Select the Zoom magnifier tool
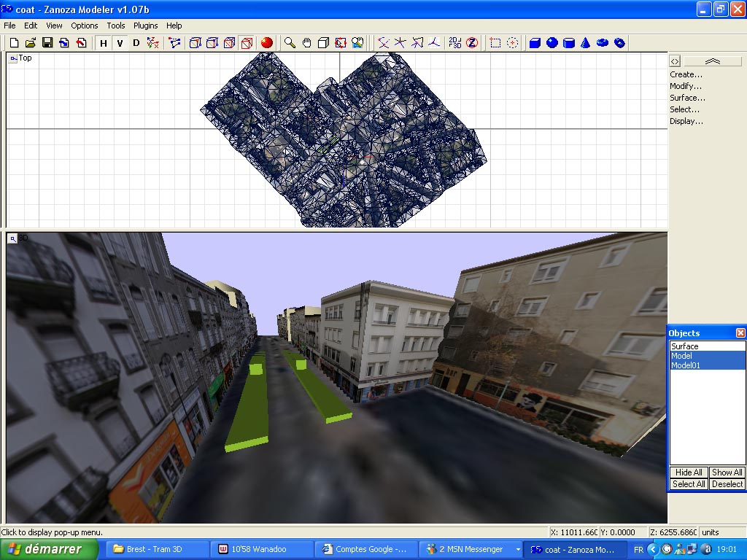Screen dimensions: 747x560 point(290,43)
